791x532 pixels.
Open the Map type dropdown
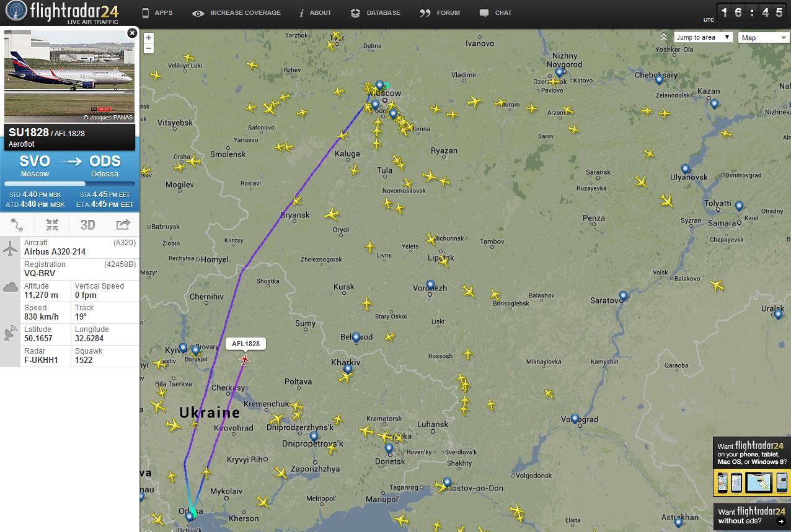tap(764, 38)
